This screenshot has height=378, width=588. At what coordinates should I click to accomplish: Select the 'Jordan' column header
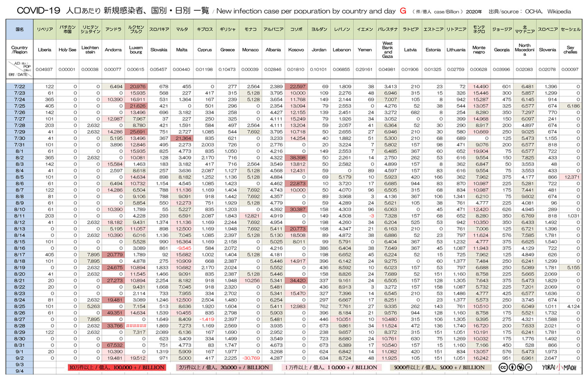[x=319, y=49]
